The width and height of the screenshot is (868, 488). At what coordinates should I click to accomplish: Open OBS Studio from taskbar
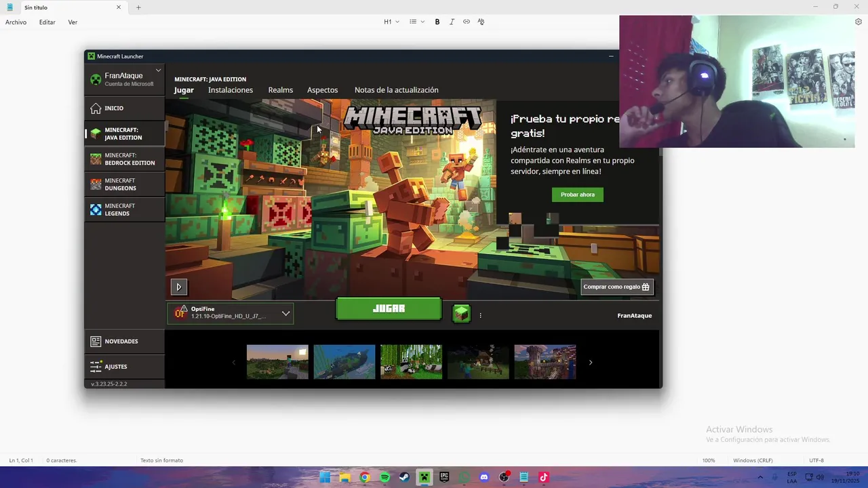(504, 477)
